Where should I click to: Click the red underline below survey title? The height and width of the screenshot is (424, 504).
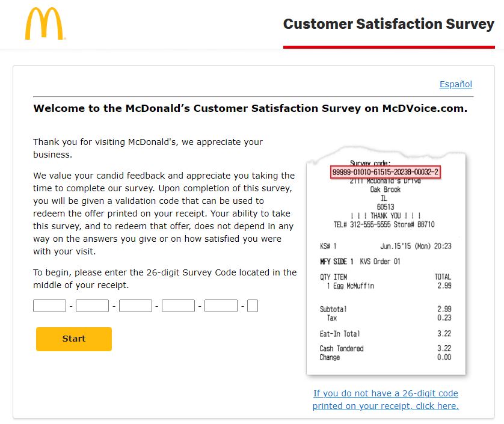click(x=389, y=47)
